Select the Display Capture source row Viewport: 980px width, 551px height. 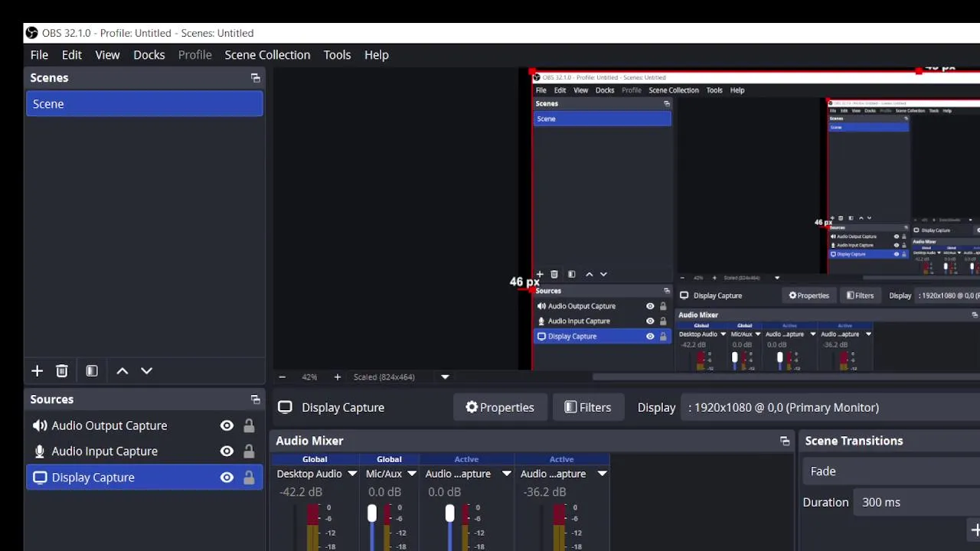click(x=145, y=478)
